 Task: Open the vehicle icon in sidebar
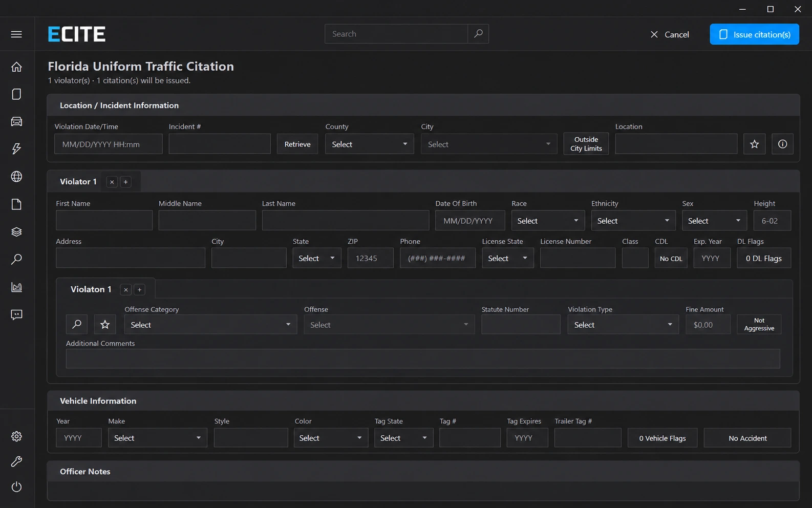pyautogui.click(x=16, y=121)
